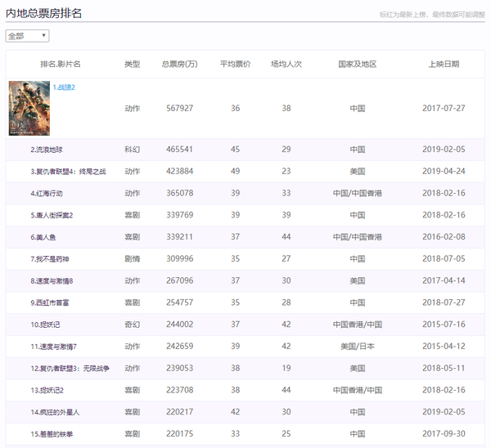Screen dimensions: 491x448
Task: Click 中国/中国香港 in the 红海行动 row
Action: tap(358, 193)
